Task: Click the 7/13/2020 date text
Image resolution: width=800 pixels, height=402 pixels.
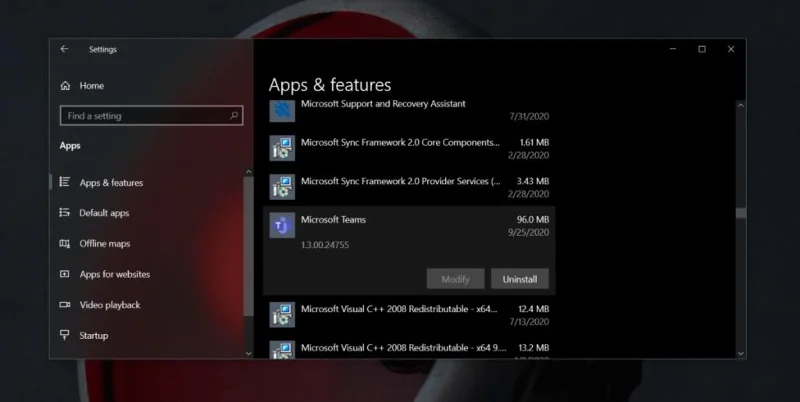Action: tap(529, 322)
